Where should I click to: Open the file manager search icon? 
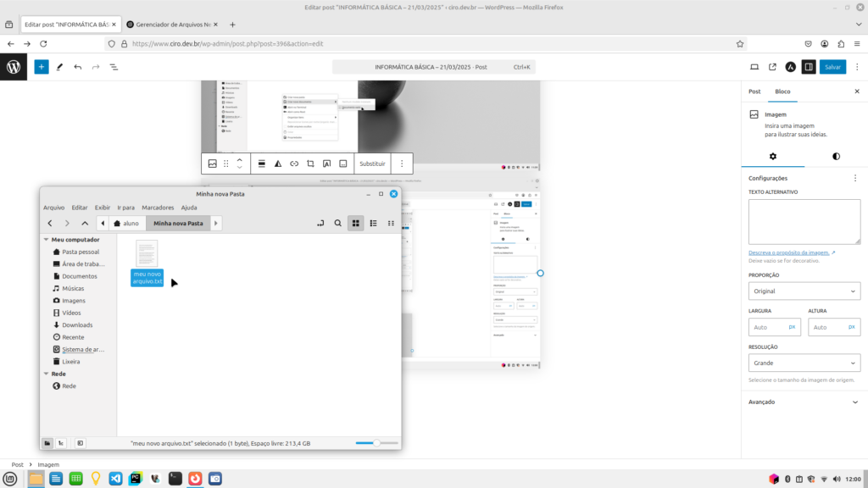tap(337, 223)
